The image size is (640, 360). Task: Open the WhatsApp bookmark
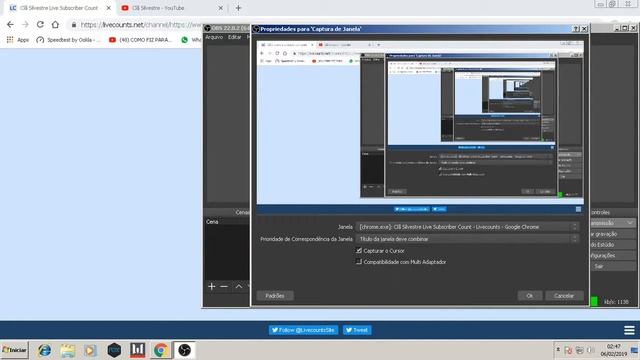[x=191, y=40]
